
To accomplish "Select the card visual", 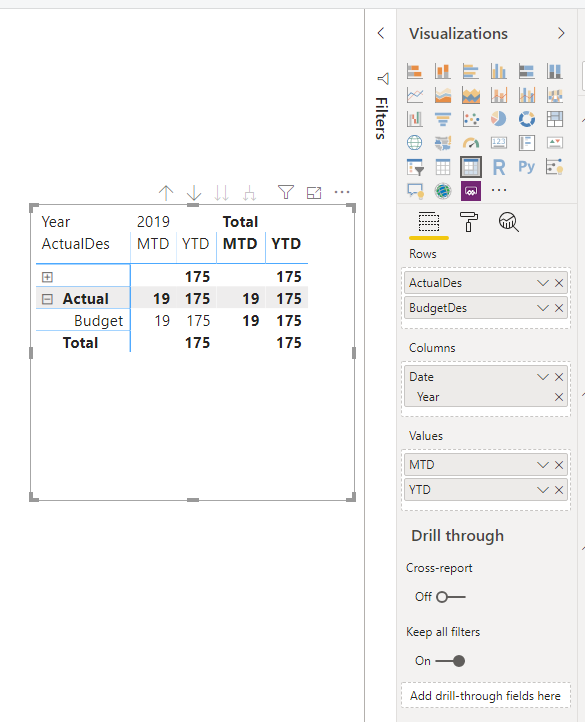I will point(499,143).
